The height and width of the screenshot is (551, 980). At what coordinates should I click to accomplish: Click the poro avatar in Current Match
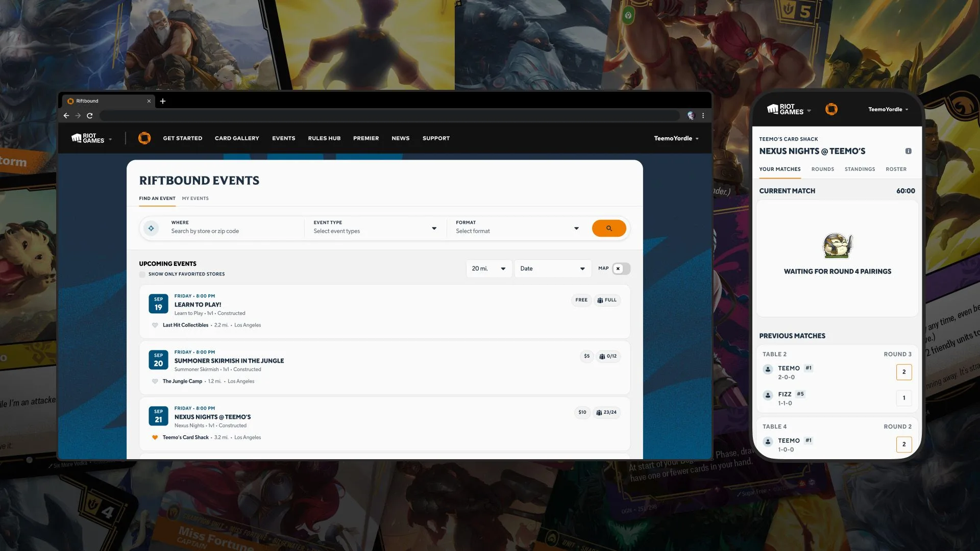(x=838, y=246)
